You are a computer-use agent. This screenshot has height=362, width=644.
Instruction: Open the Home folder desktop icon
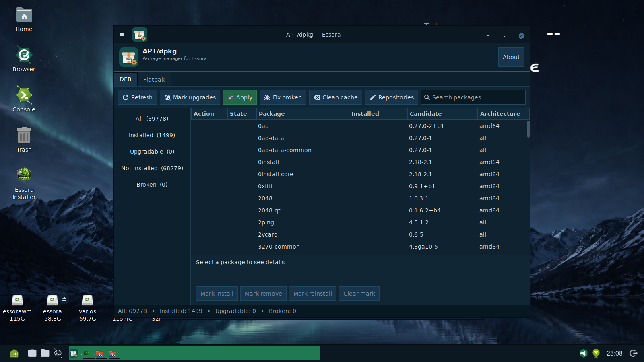coord(24,19)
